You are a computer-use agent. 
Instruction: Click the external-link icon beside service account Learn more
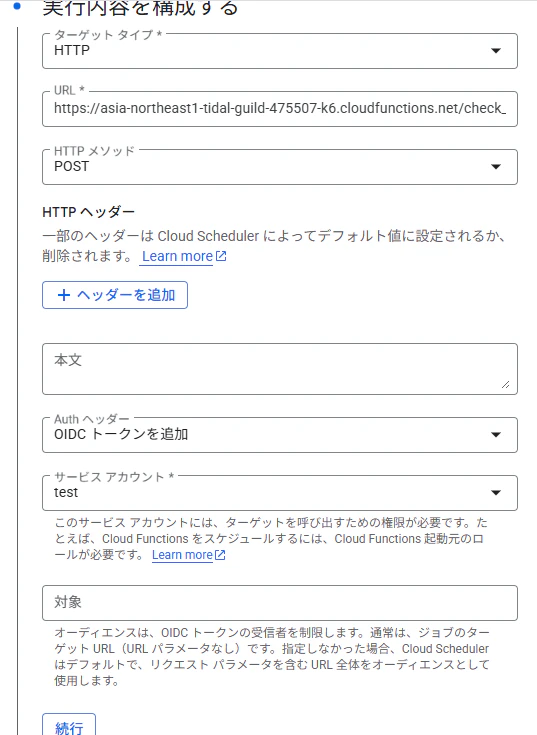pyautogui.click(x=220, y=555)
